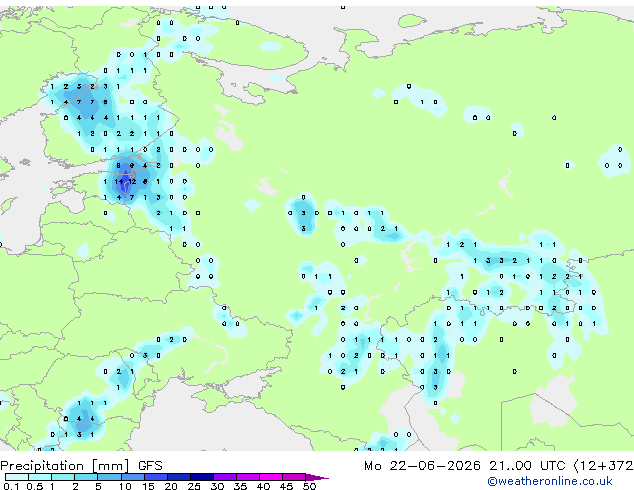634x490 pixels.
Task: Click the '0.1' legend scale label
Action: coord(11,486)
